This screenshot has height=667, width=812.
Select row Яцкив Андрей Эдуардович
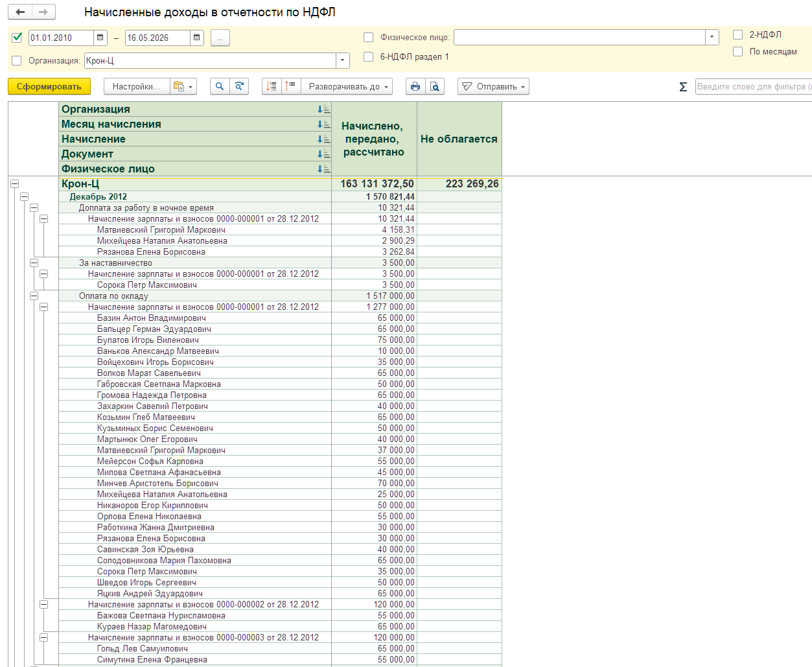pos(280,593)
